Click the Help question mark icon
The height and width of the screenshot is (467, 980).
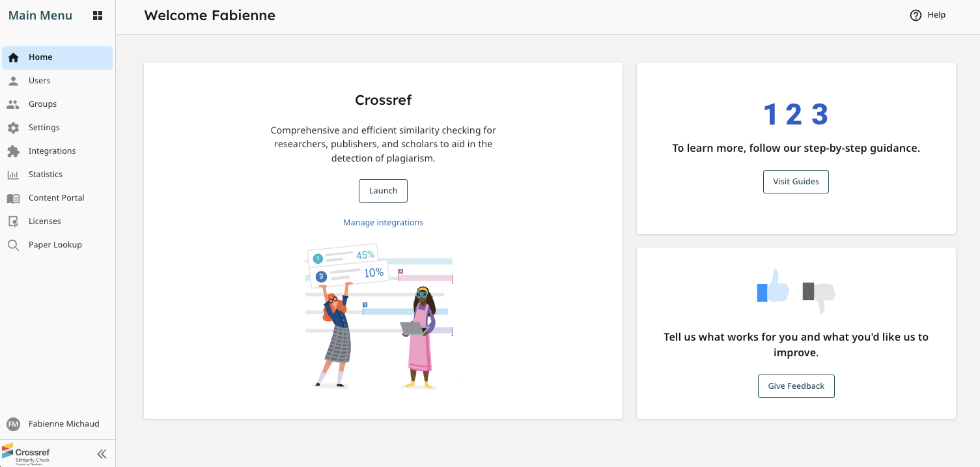point(916,14)
